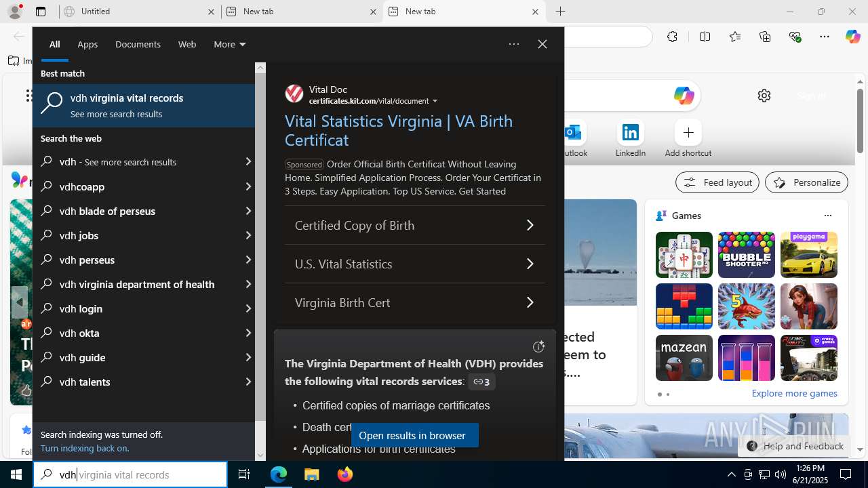868x488 pixels.
Task: Open ad info dropdown beside certificates.kit.com
Action: [x=435, y=101]
